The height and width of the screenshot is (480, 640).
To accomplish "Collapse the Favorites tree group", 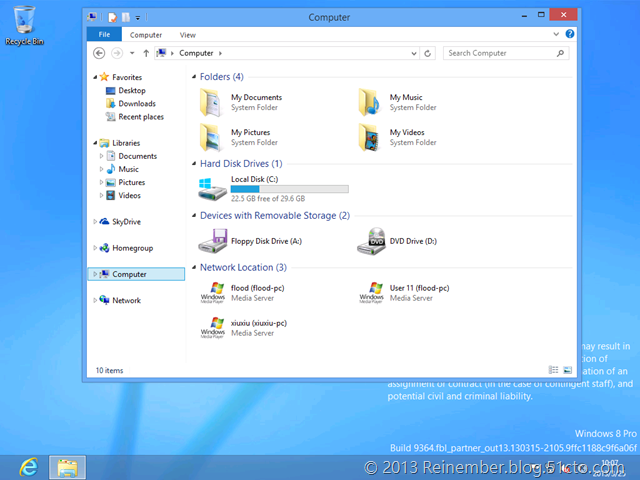I will tap(95, 77).
